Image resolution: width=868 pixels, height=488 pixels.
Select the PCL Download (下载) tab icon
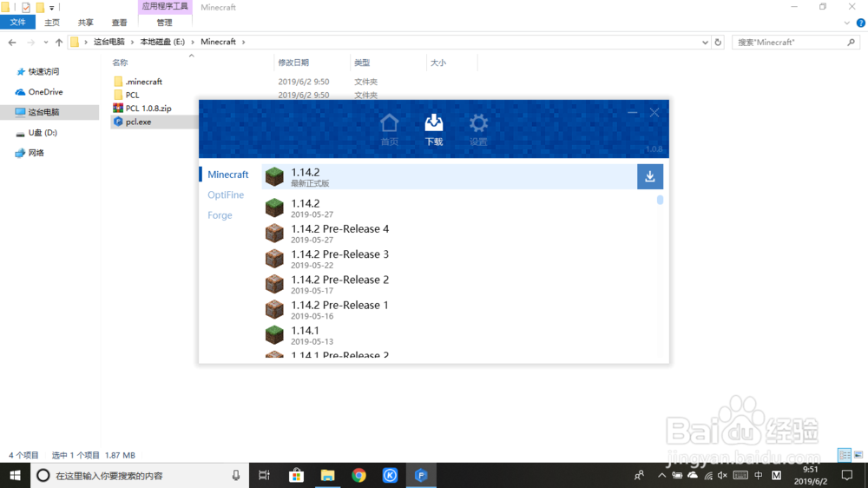(x=433, y=129)
